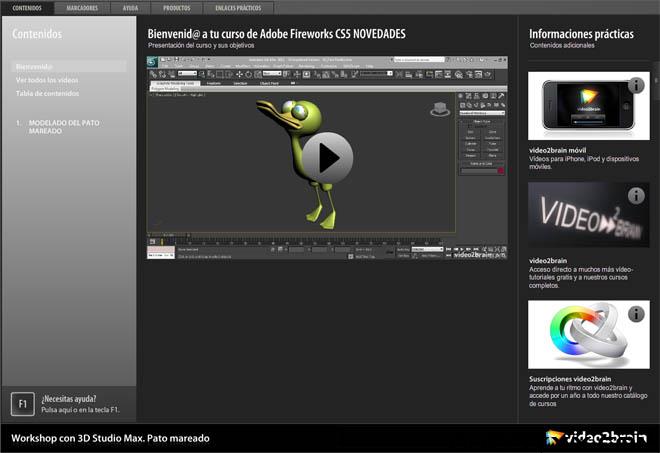Open 'Ver todos los vídeos'
The image size is (660, 453).
click(x=47, y=80)
